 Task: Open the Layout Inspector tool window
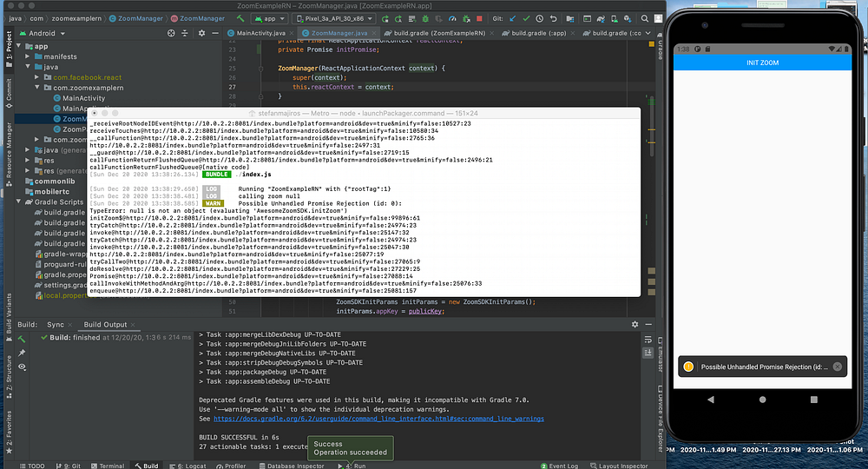tap(619, 466)
